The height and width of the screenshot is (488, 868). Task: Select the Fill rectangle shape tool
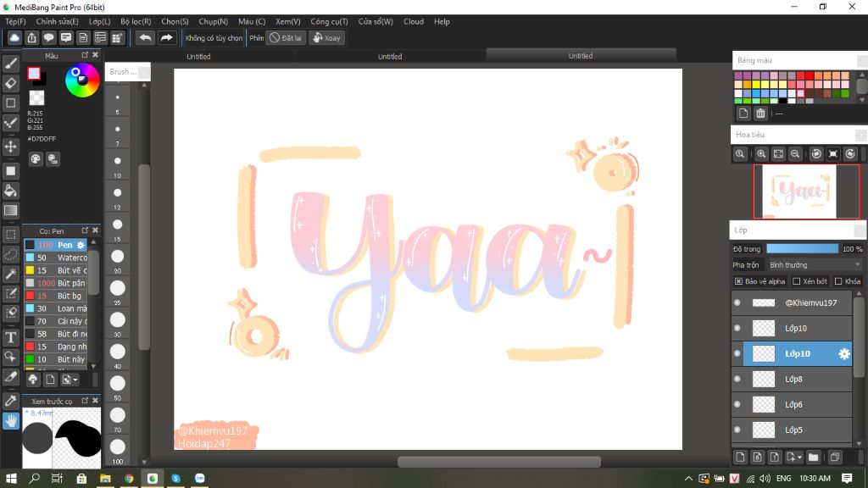[10, 171]
